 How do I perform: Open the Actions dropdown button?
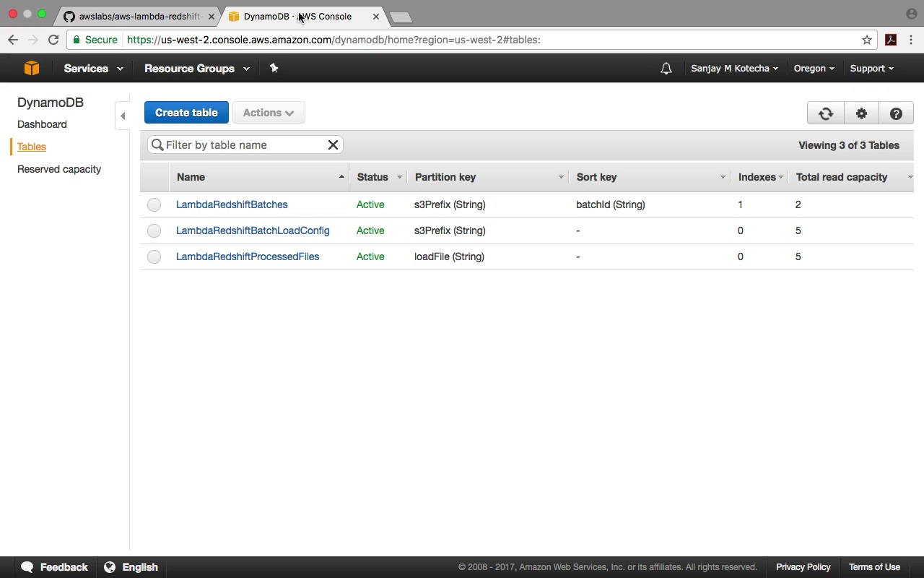point(269,113)
